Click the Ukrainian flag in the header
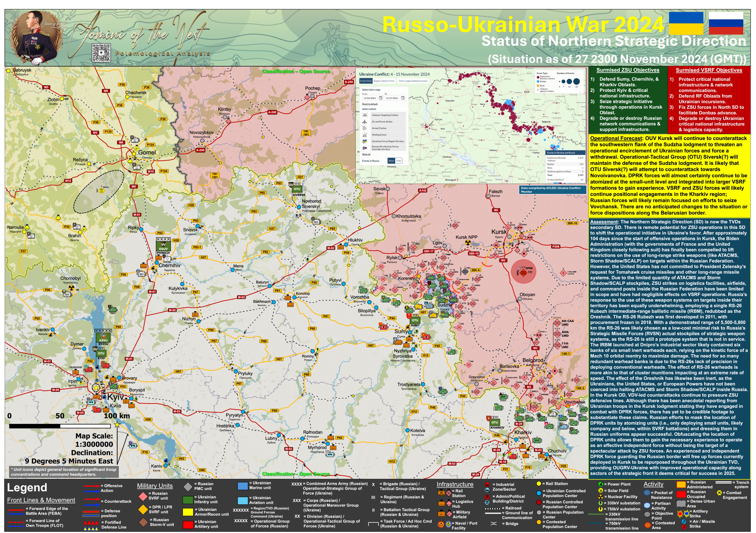756x533 pixels. (687, 23)
